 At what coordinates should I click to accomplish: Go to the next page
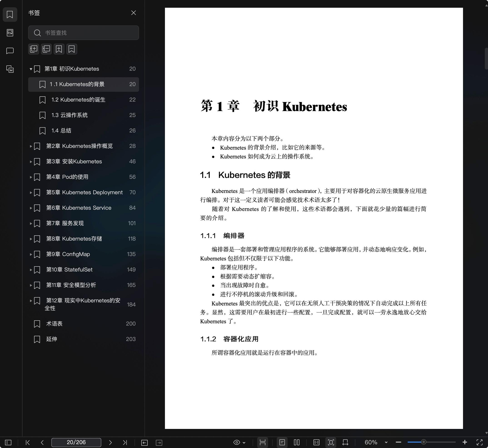[x=110, y=442]
